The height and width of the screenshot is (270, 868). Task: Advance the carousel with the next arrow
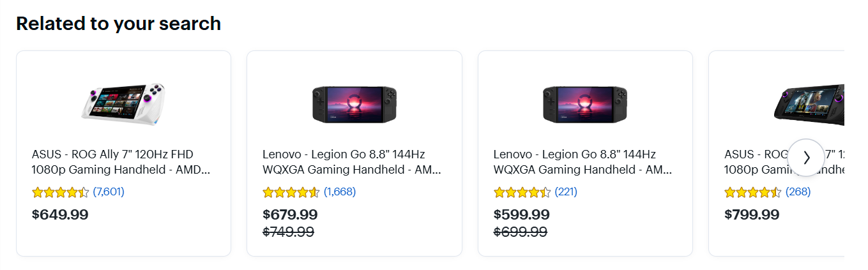806,158
